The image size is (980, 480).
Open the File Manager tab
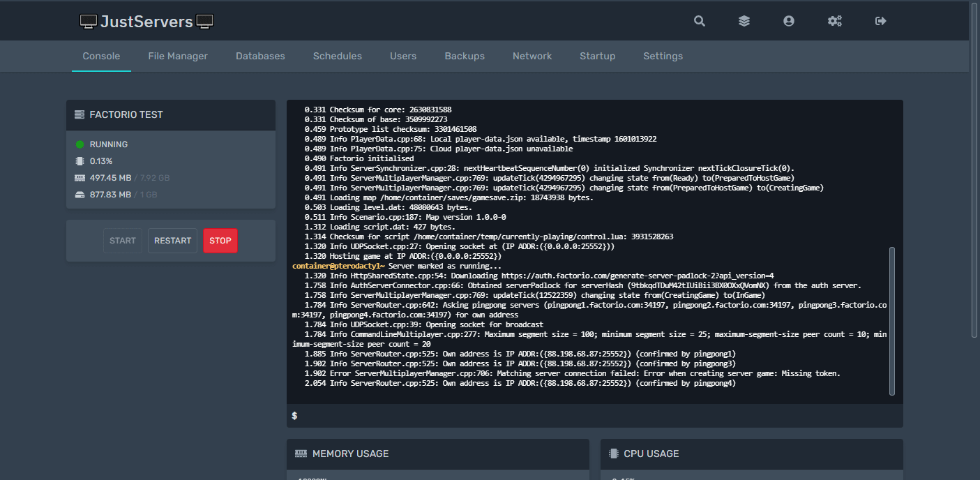coord(178,56)
